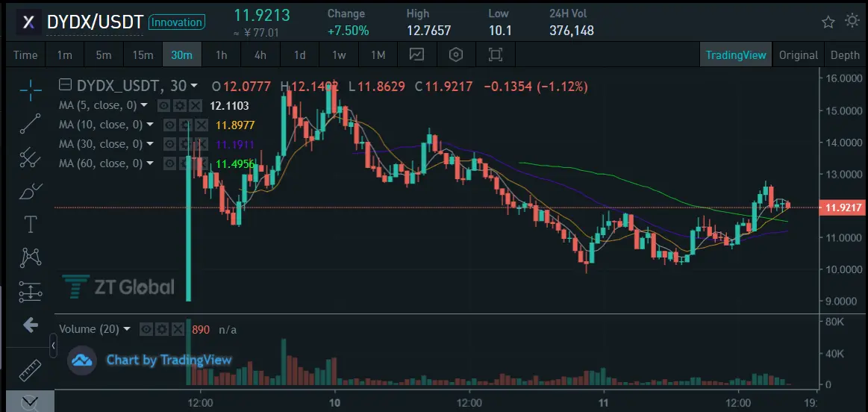
Task: Open chart settings hexagon icon
Action: click(455, 54)
